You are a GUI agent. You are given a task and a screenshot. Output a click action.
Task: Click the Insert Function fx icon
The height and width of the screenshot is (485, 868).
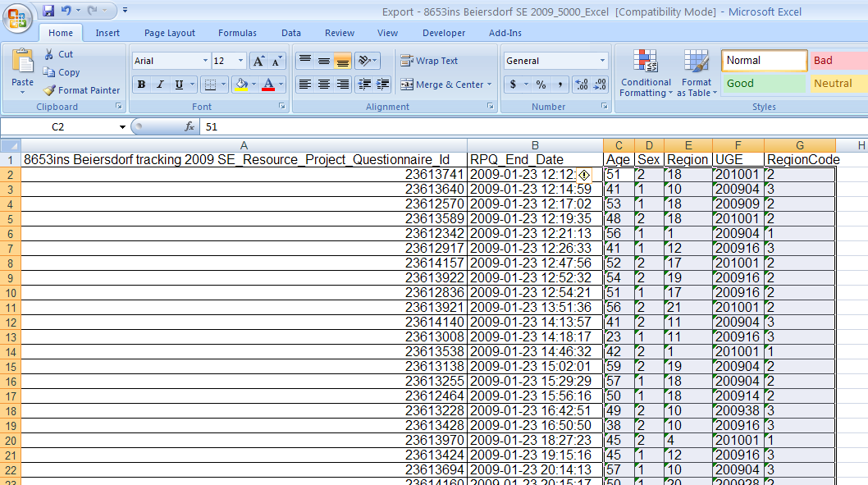pyautogui.click(x=190, y=127)
